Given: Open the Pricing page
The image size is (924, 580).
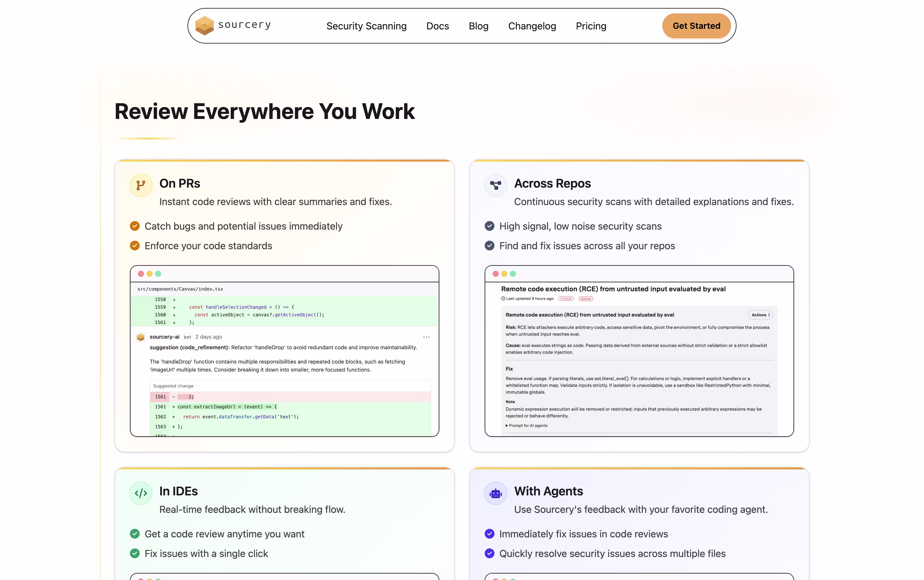Looking at the screenshot, I should (x=591, y=26).
